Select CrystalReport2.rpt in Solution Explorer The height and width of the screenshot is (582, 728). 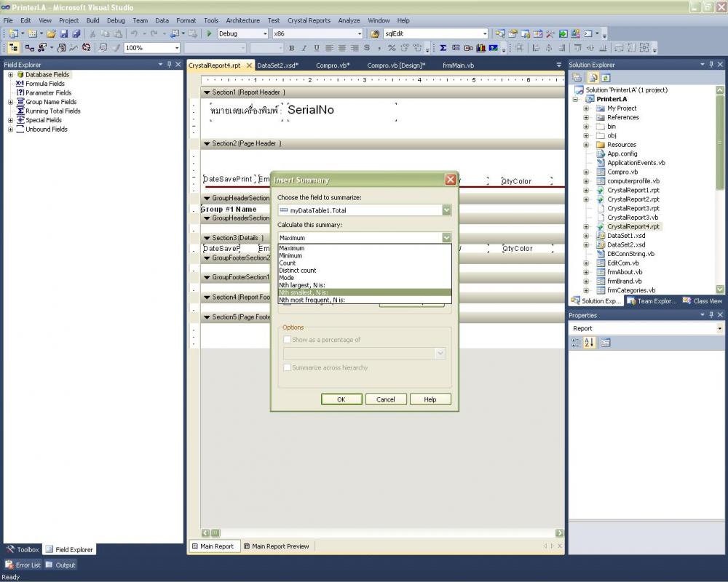[x=633, y=199]
